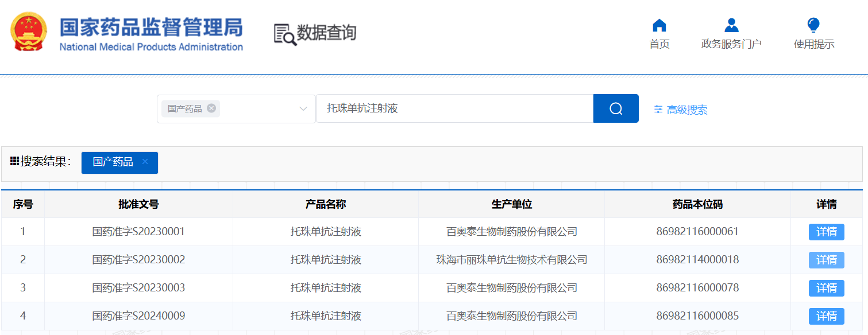Click drug code 86982116000078
Viewport: 868px width, 335px height.
697,288
